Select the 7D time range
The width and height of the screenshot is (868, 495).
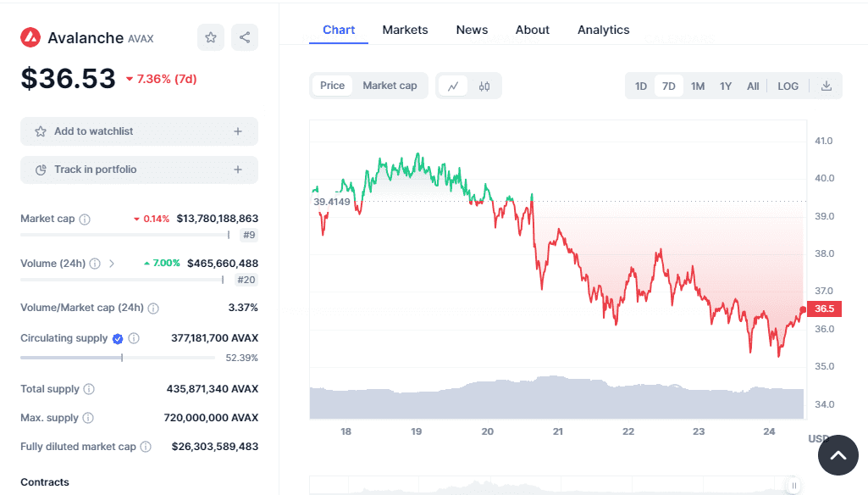[669, 86]
